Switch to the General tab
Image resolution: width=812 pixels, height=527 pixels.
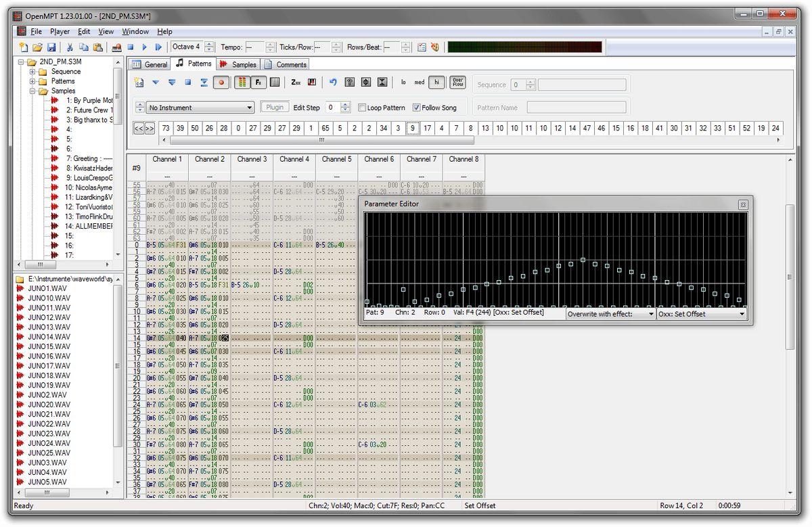tap(150, 65)
